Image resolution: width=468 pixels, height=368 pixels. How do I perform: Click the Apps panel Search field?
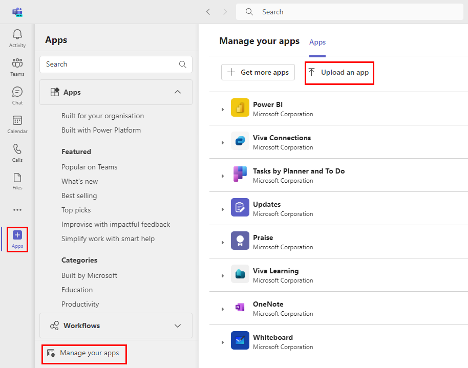click(116, 64)
